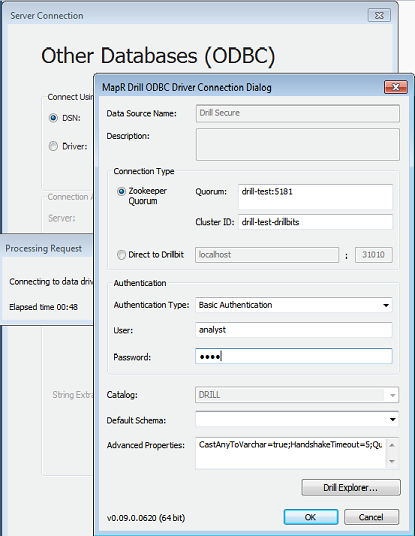Click the Drill Explorer button
Image resolution: width=415 pixels, height=536 pixels.
tap(351, 487)
